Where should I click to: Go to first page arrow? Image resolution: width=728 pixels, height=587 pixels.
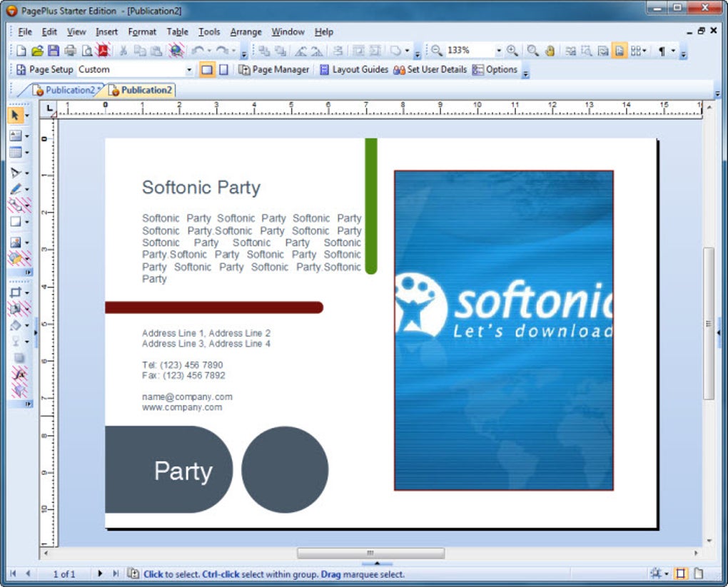(13, 573)
